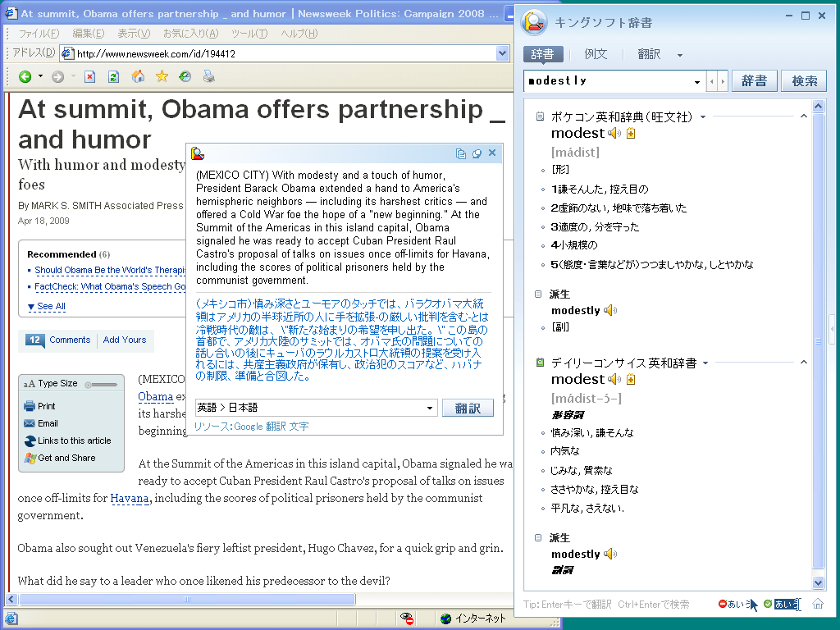Stop page loading with red X icon
Screen dimensions: 840x630
tap(90, 76)
